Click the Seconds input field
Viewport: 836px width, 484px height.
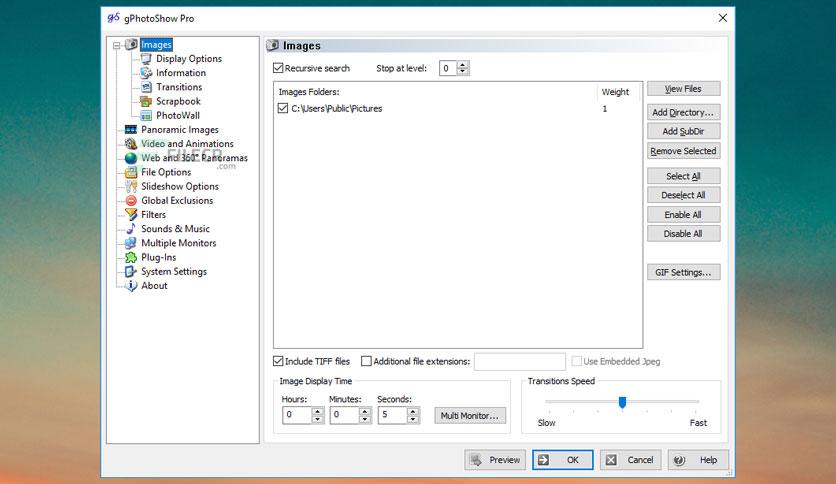point(393,415)
